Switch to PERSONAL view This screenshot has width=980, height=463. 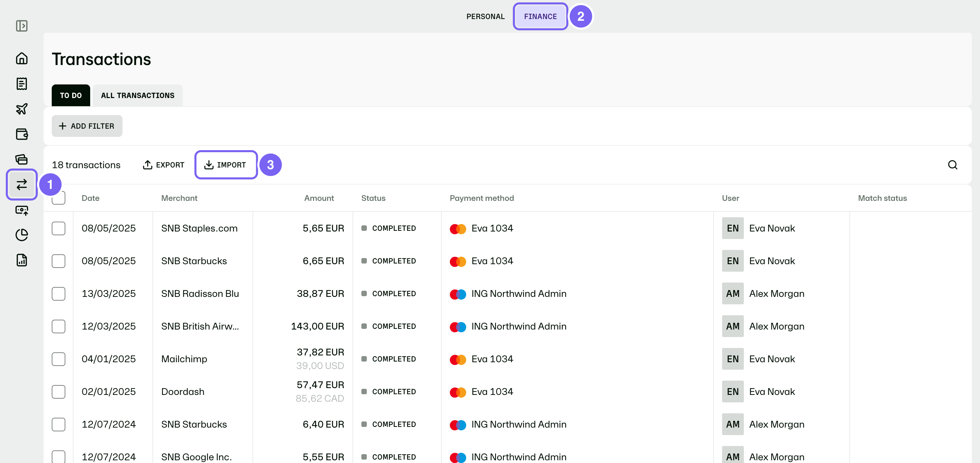click(x=486, y=16)
